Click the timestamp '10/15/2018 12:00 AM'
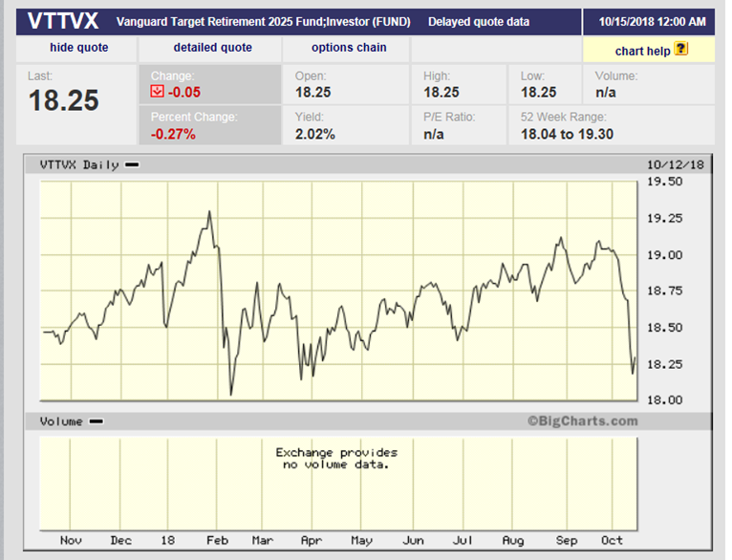The width and height of the screenshot is (732, 560). [x=652, y=22]
